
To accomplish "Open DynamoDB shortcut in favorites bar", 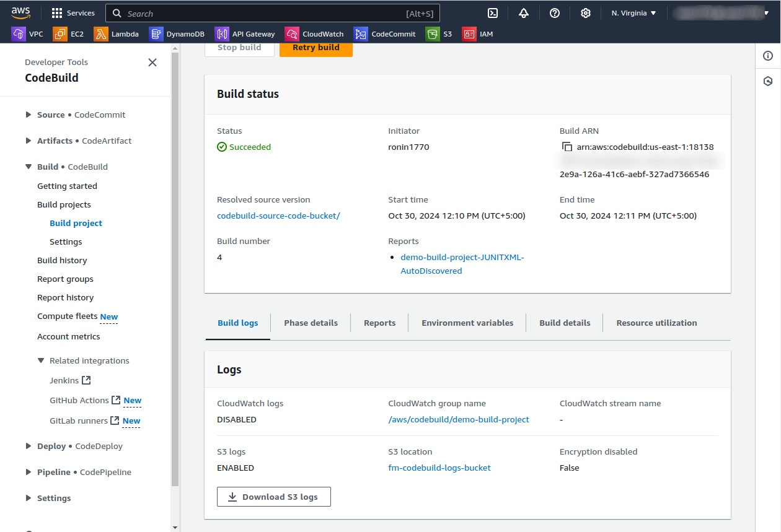I will pos(177,34).
